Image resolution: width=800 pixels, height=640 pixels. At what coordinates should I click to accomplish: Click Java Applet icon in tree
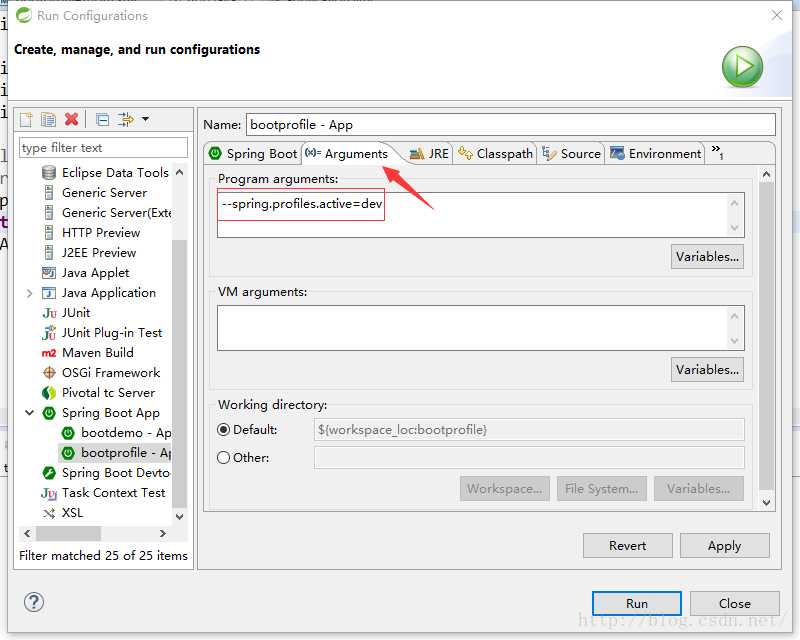49,273
